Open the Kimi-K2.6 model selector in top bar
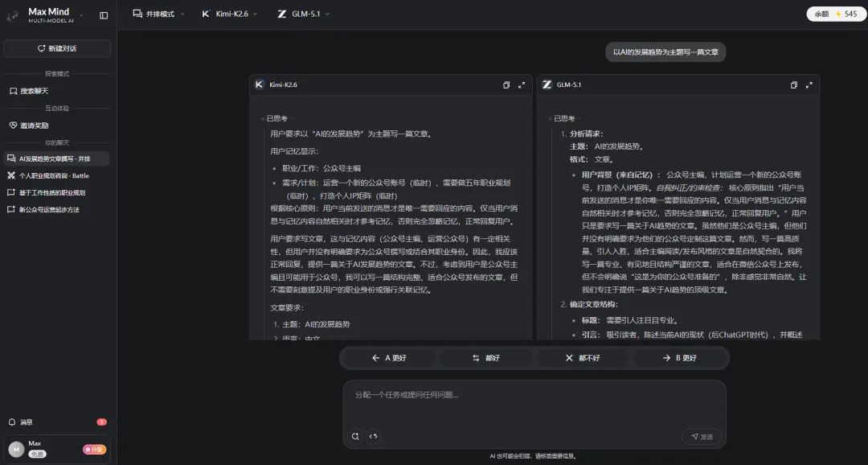 (x=230, y=14)
